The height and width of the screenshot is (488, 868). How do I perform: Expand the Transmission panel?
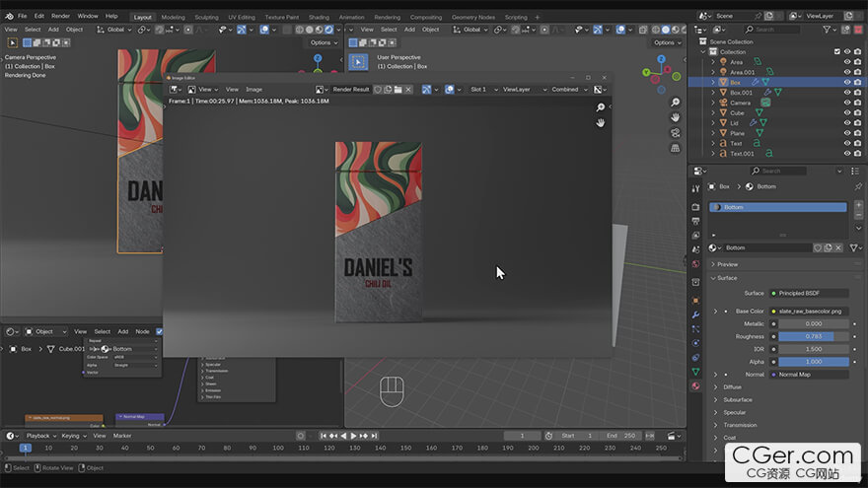[x=739, y=425]
